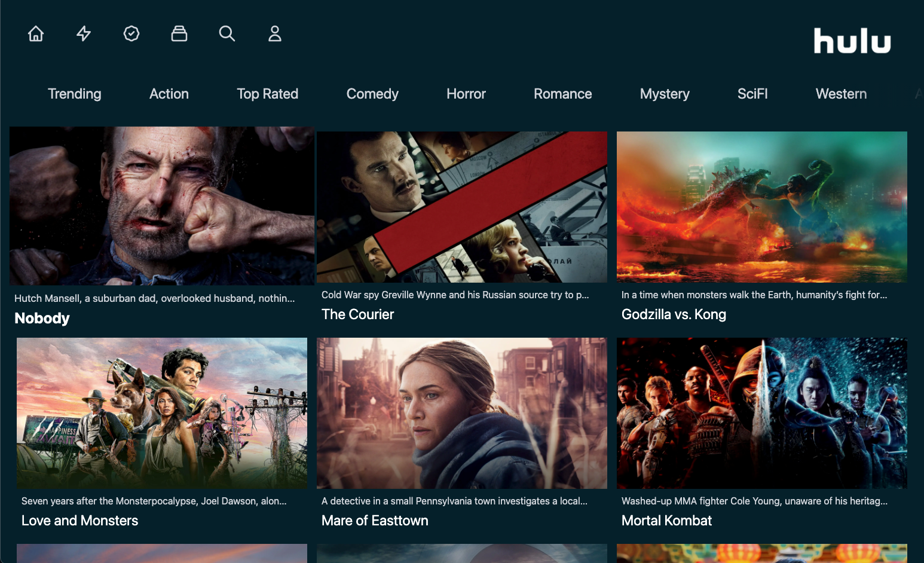The height and width of the screenshot is (563, 924).
Task: Click the Nobody title text
Action: (x=42, y=319)
